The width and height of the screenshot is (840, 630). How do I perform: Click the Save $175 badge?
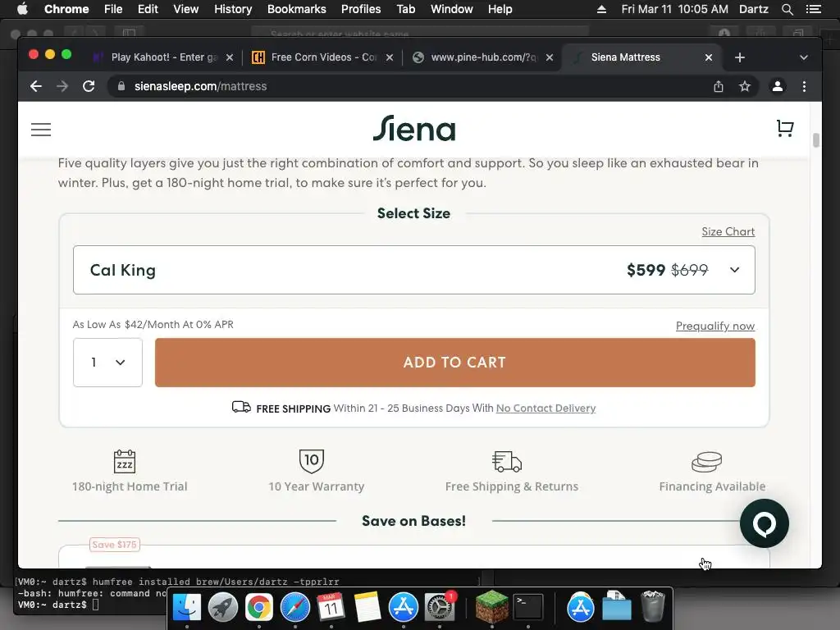[115, 545]
